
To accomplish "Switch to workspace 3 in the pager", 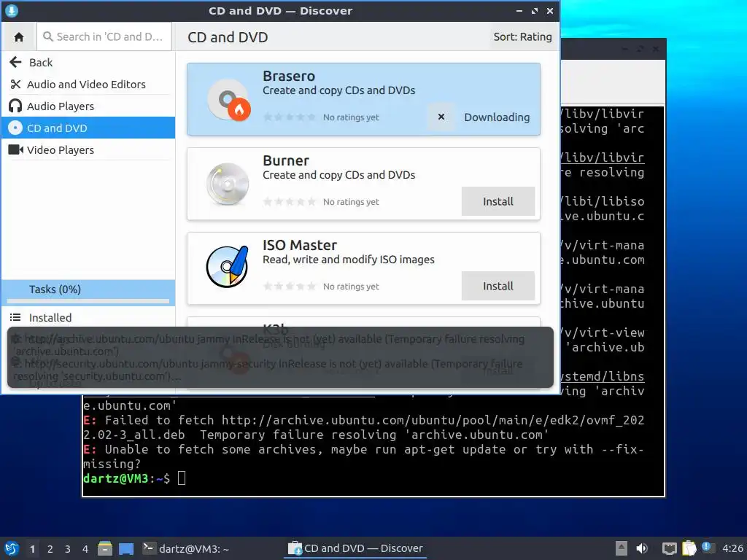I will 68,549.
